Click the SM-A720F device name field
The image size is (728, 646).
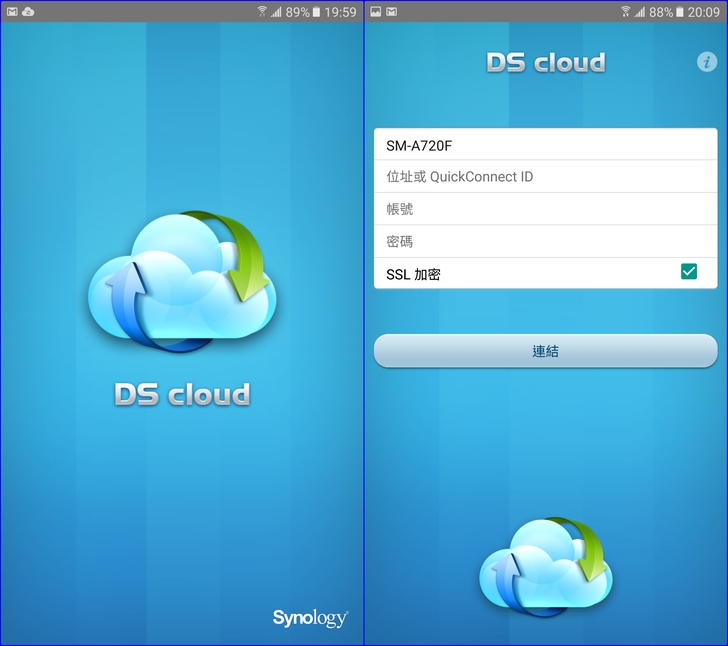pos(545,144)
